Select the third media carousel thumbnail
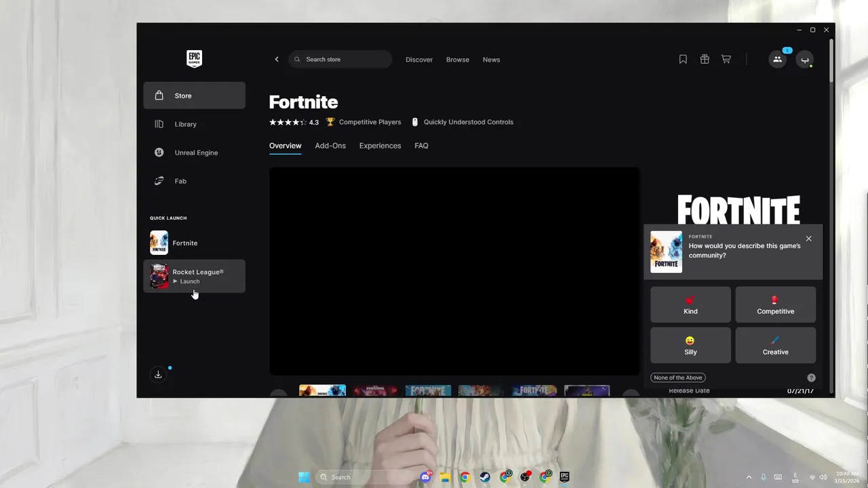Screen dimensions: 868x488 tap(429, 391)
